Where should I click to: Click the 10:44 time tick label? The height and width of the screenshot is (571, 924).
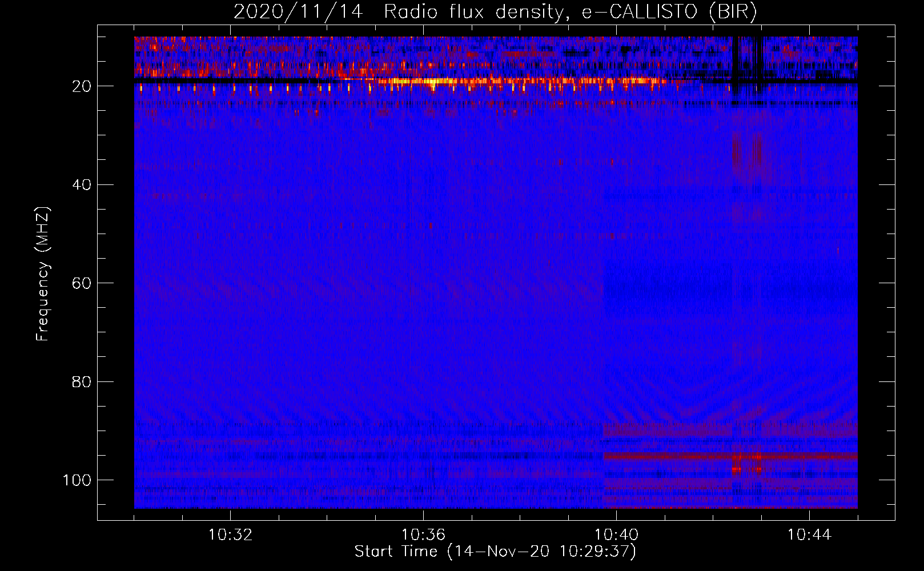tap(809, 535)
